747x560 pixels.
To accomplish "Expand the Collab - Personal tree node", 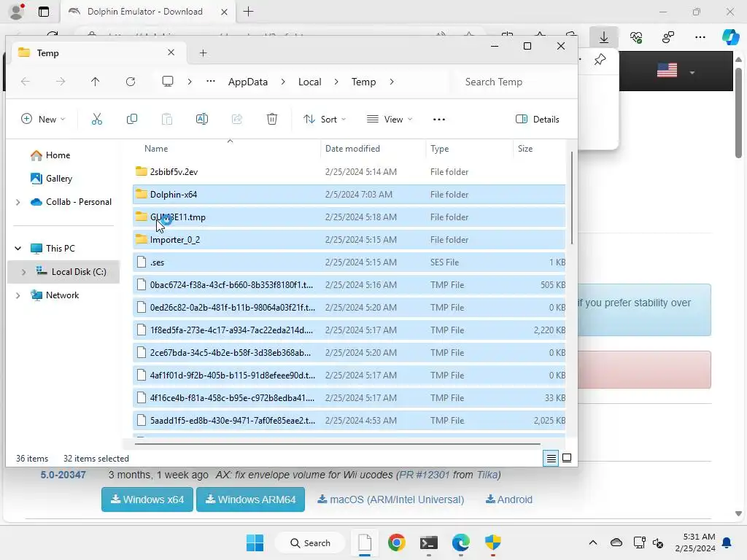I will click(x=18, y=203).
